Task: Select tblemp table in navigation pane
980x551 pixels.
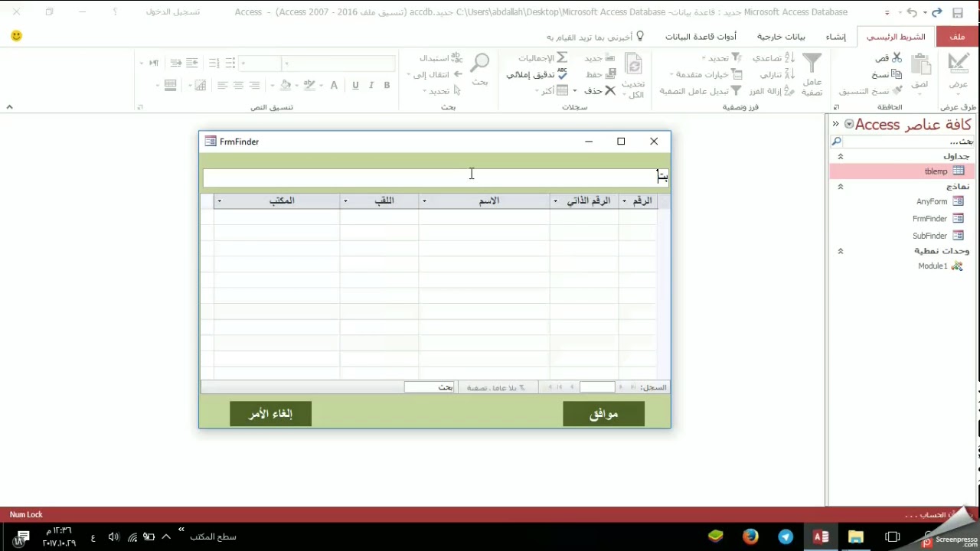Action: pyautogui.click(x=902, y=171)
